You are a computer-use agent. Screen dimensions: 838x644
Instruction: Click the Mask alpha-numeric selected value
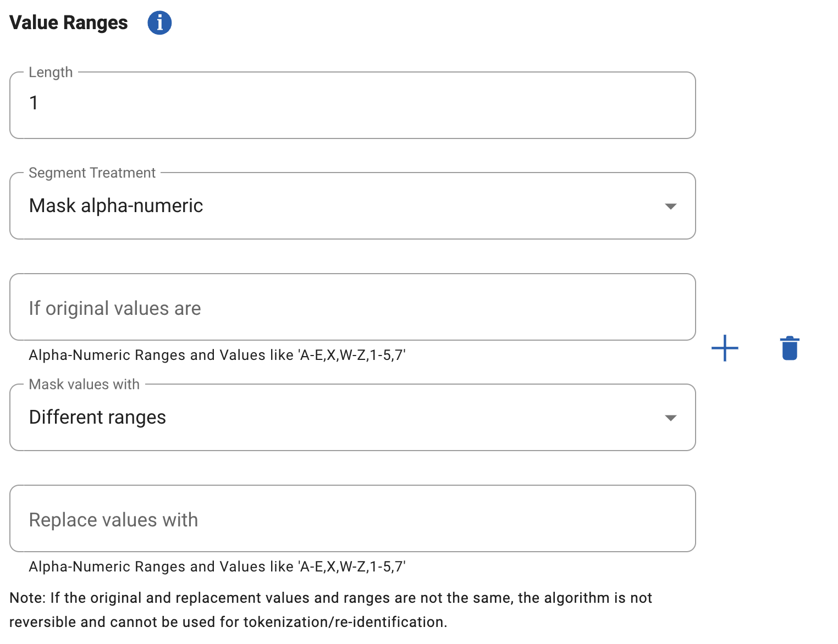click(116, 206)
